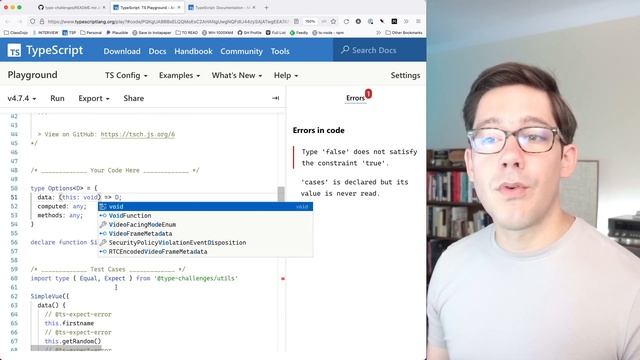Open Other Bookmarks folder
The width and height of the screenshot is (640, 360).
(403, 32)
